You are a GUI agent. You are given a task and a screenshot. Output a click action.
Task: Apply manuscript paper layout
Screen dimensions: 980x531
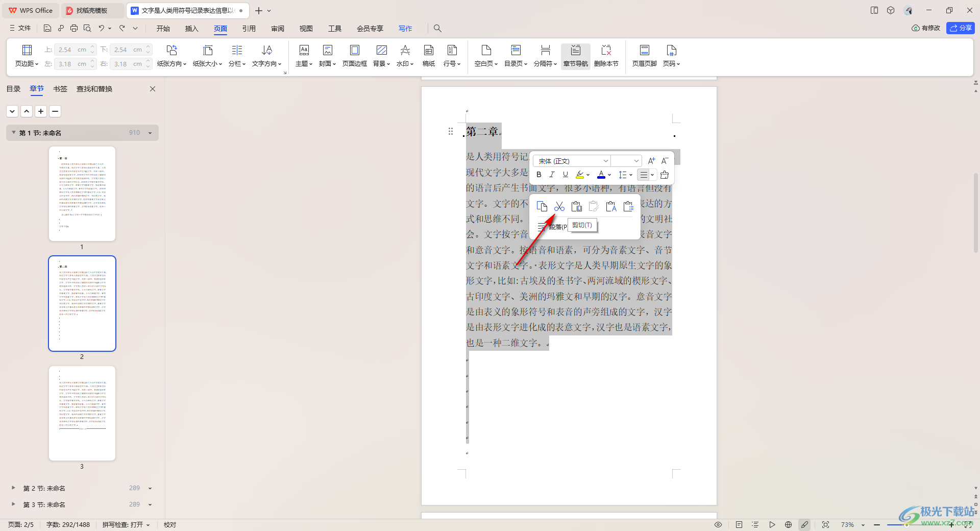[x=429, y=56]
